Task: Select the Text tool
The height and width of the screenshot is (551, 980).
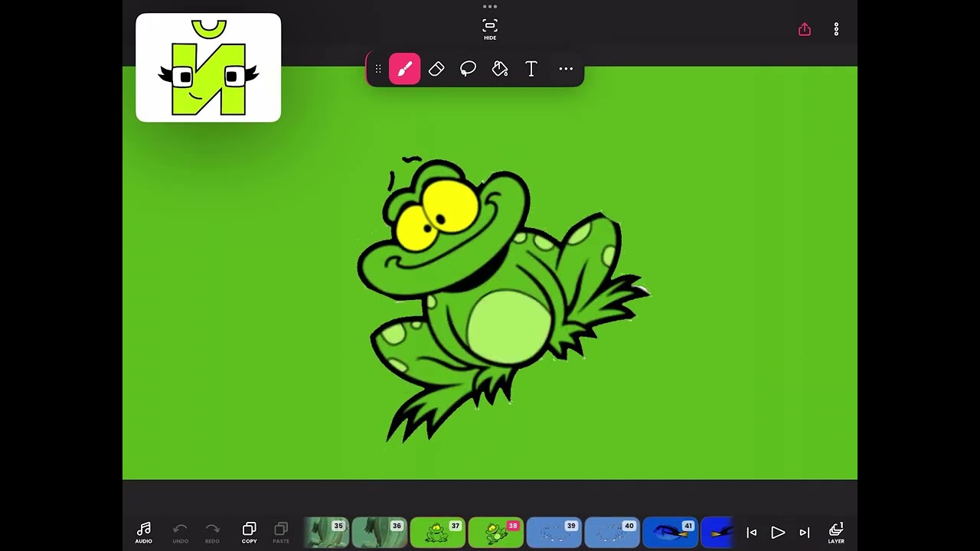Action: (x=531, y=69)
